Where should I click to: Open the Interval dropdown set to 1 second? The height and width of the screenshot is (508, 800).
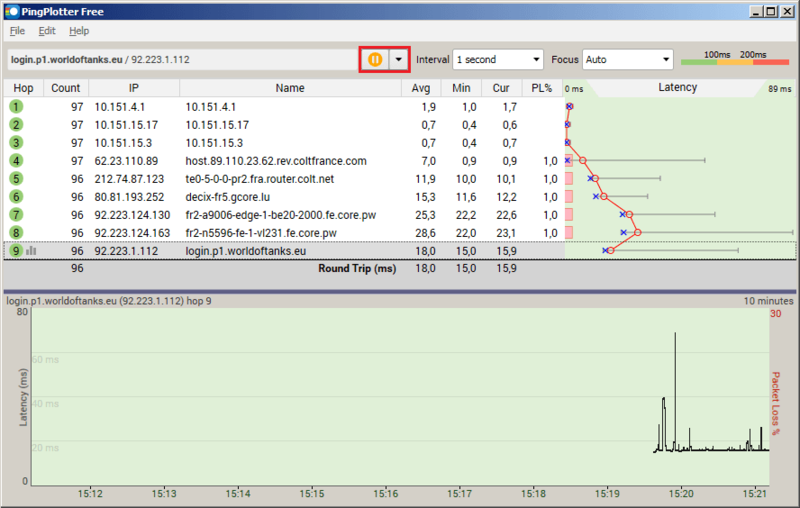(x=498, y=60)
